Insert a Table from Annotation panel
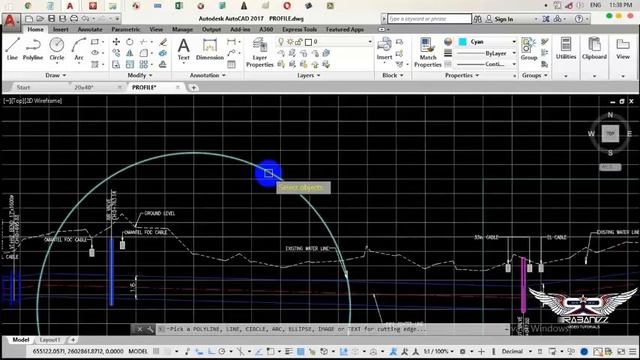640x360 pixels. pyautogui.click(x=231, y=64)
